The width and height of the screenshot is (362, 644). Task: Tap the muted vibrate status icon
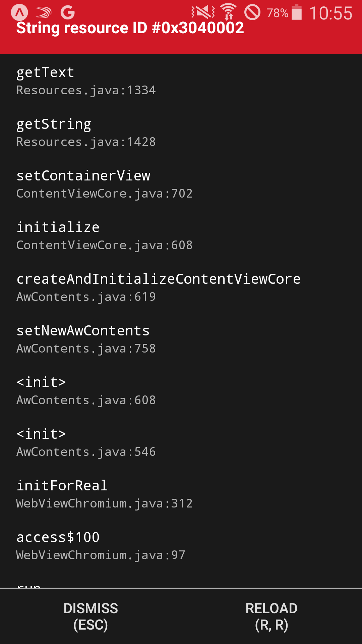pyautogui.click(x=202, y=13)
